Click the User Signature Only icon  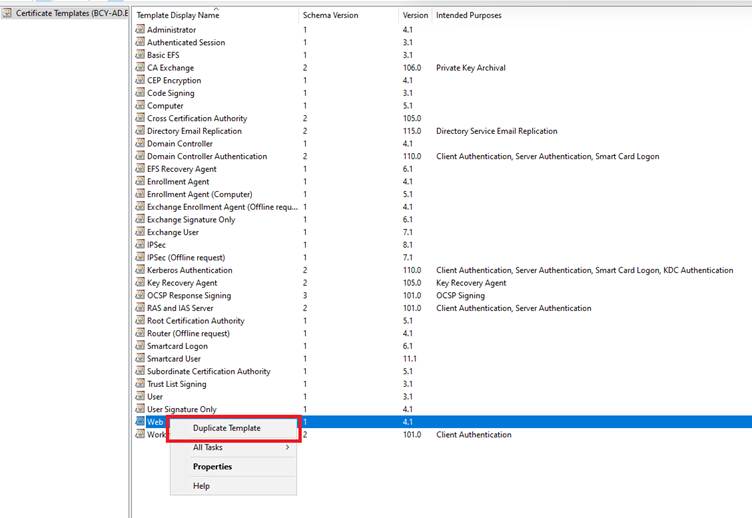[140, 409]
